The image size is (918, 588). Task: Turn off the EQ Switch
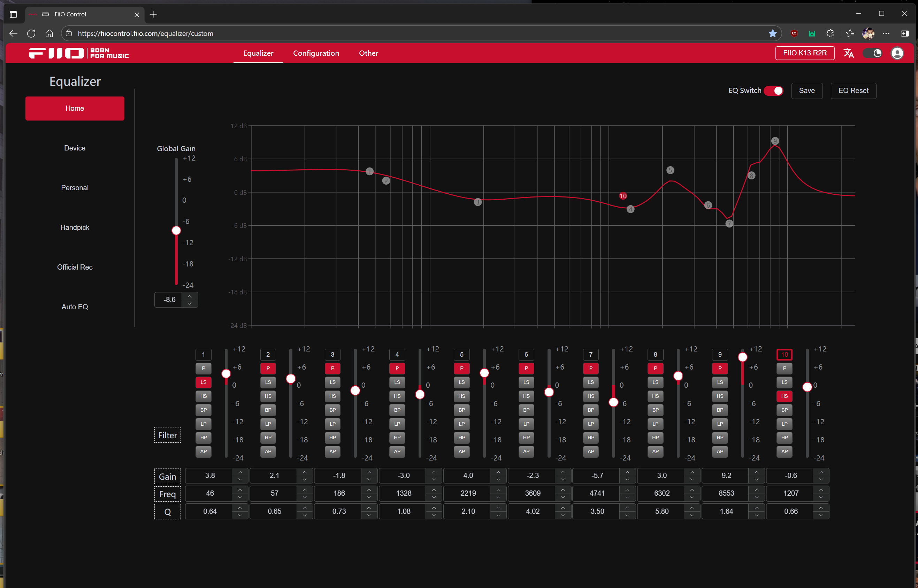pos(774,91)
